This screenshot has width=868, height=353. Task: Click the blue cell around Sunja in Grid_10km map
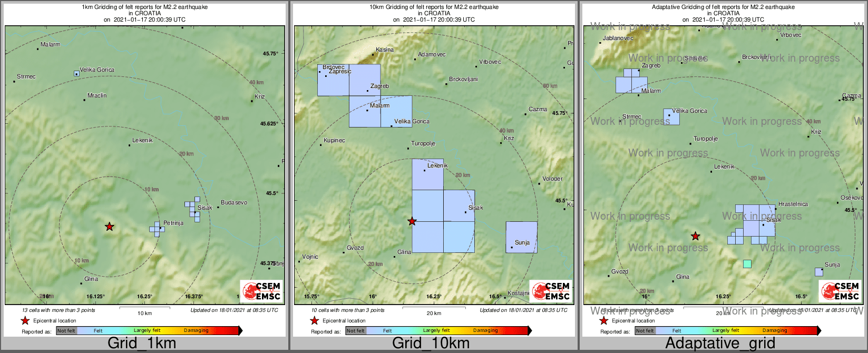(522, 237)
